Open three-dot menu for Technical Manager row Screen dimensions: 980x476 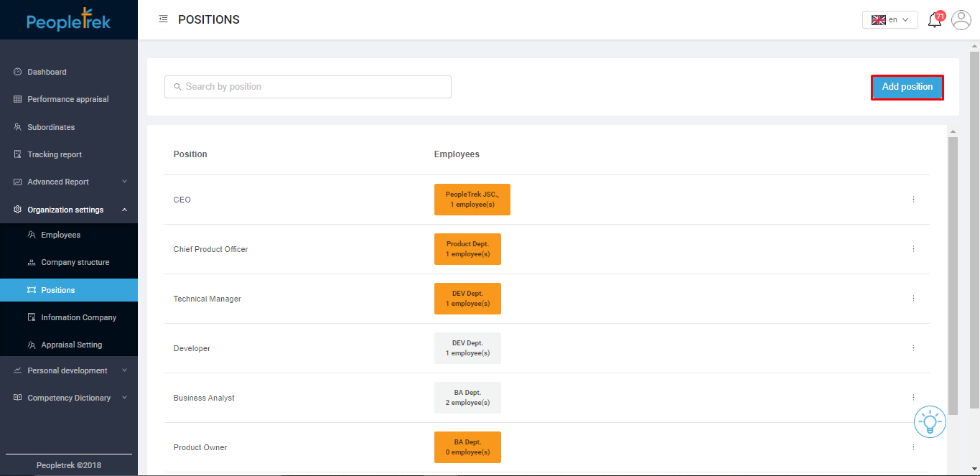coord(913,299)
